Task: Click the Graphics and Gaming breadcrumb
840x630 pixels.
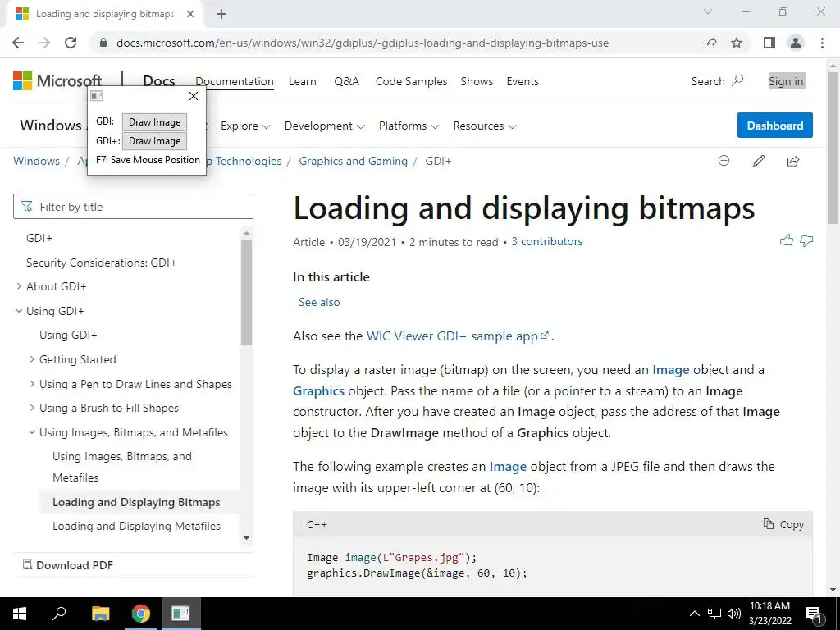Action: (353, 162)
